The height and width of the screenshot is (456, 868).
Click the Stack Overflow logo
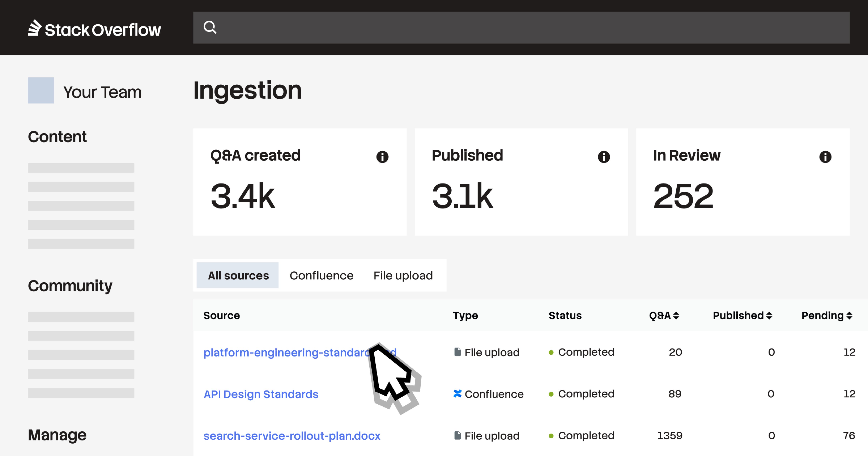[94, 29]
